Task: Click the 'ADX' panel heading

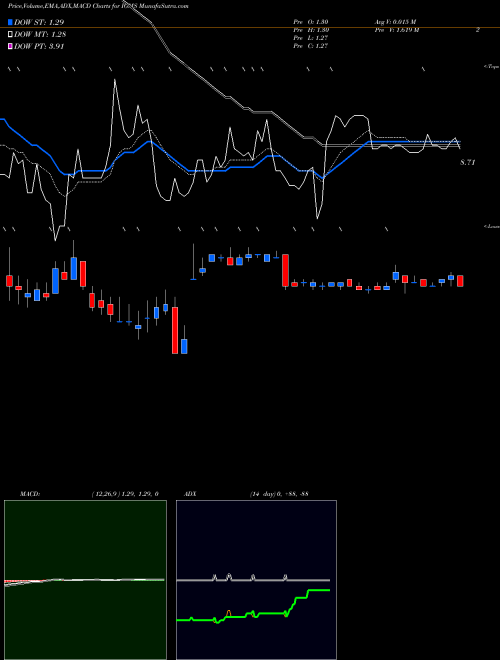Action: tap(190, 494)
